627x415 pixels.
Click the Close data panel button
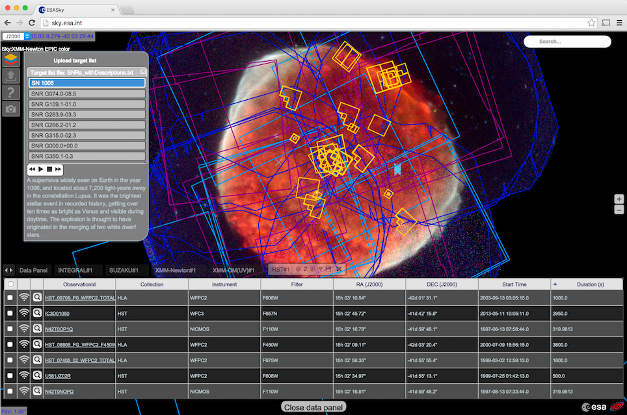(312, 407)
